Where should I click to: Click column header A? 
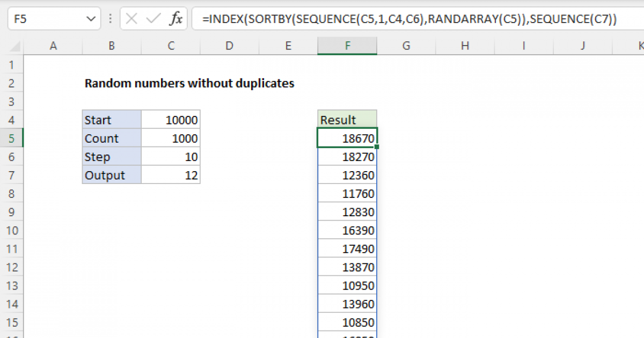(x=53, y=46)
